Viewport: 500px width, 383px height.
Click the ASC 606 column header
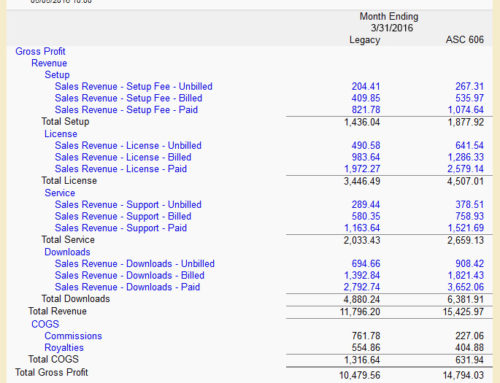pyautogui.click(x=465, y=40)
